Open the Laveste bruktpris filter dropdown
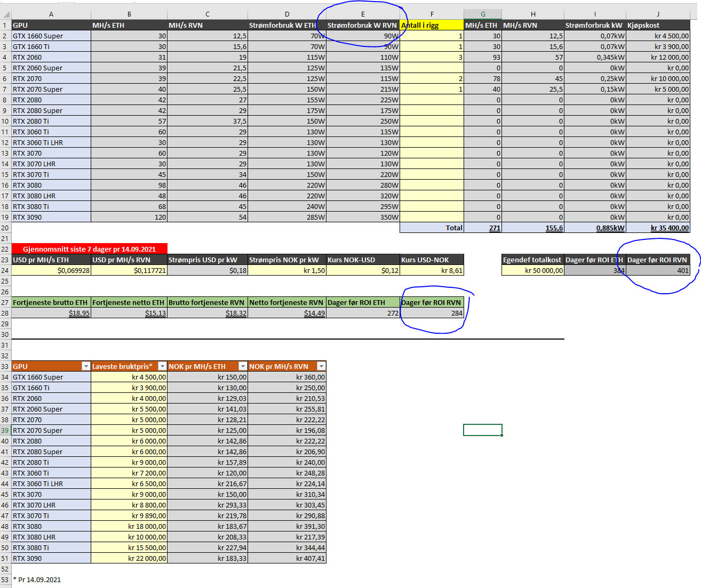 pyautogui.click(x=162, y=366)
